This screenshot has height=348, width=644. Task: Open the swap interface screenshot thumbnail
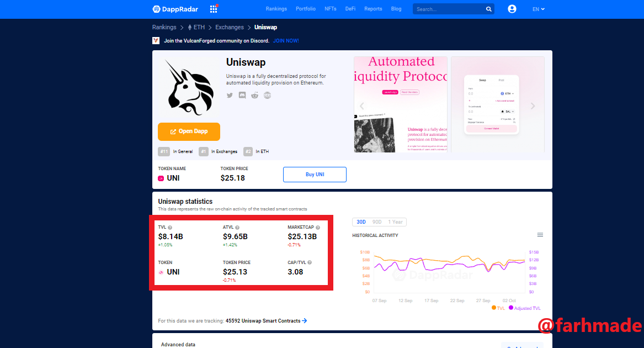[498, 104]
